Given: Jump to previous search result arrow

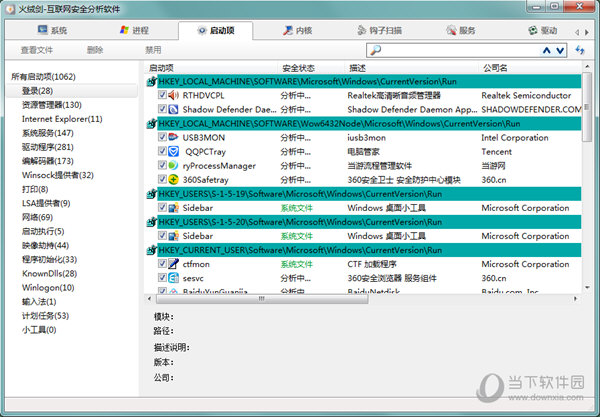Looking at the screenshot, I should coord(547,50).
